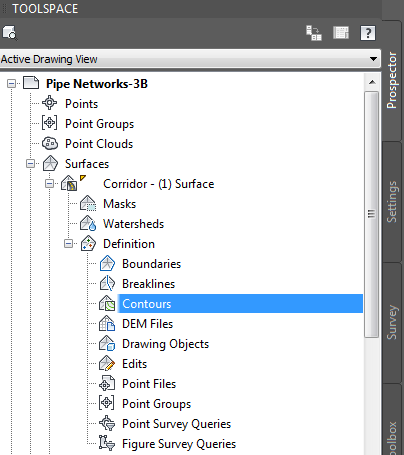The height and width of the screenshot is (455, 404).
Task: Select the Points tree item
Action: (81, 104)
